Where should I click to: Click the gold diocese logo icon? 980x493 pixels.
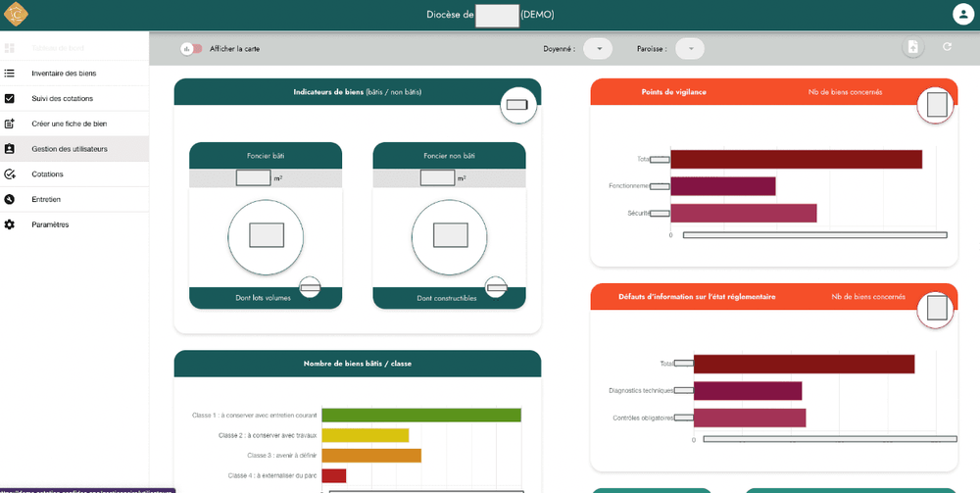point(17,14)
